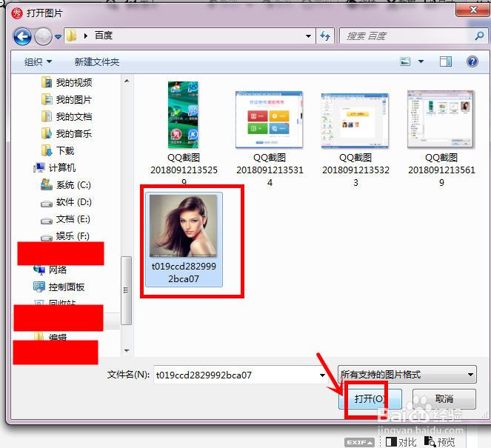
Task: Click the 控制面板 panel icon
Action: [39, 287]
